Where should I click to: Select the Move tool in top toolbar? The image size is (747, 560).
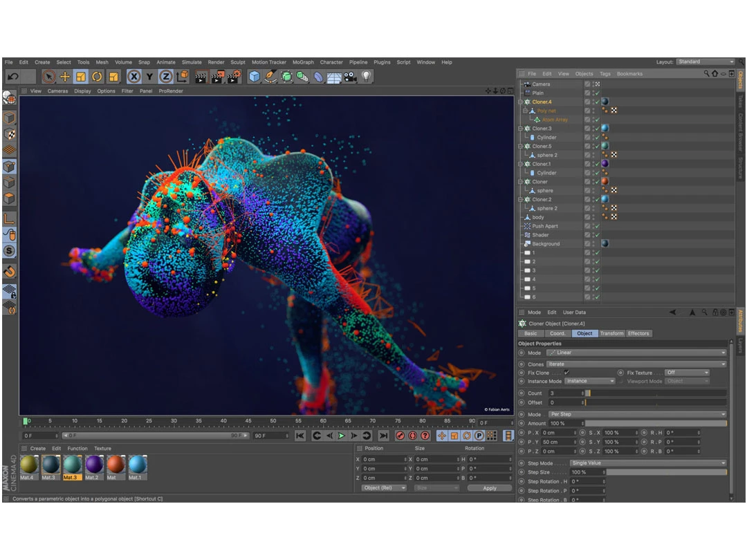coord(65,77)
